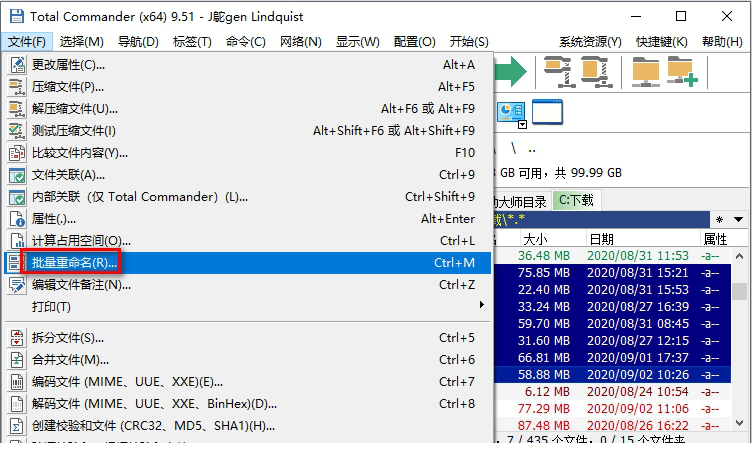Click the internal associate icon beside 内部关联

pyautogui.click(x=17, y=197)
